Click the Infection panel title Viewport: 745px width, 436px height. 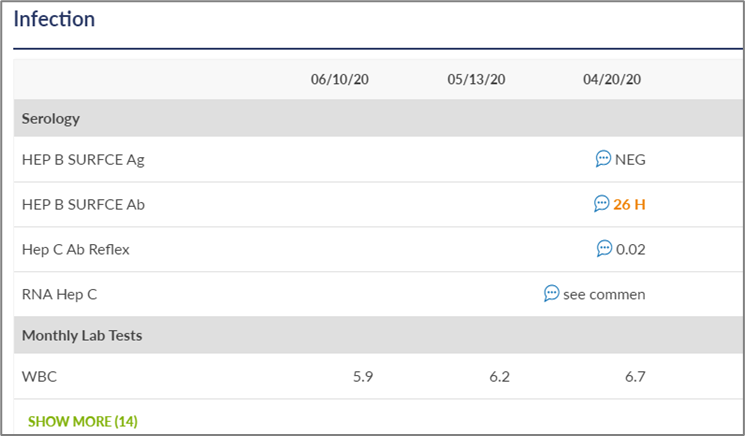click(x=54, y=19)
